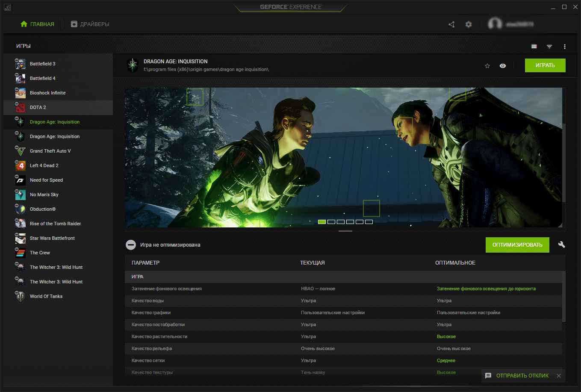Click the Rise of the Tomb Raider icon
This screenshot has width=581, height=392.
pyautogui.click(x=21, y=224)
